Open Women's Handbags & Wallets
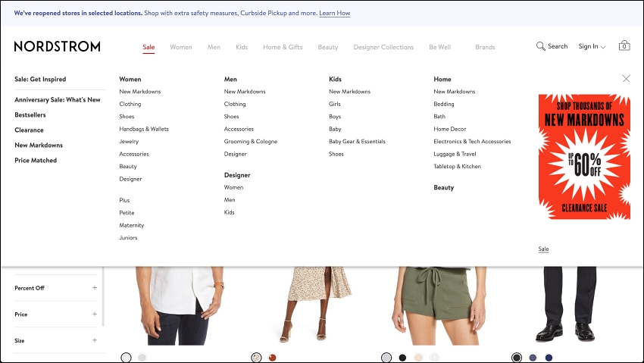The width and height of the screenshot is (644, 363). pyautogui.click(x=144, y=129)
